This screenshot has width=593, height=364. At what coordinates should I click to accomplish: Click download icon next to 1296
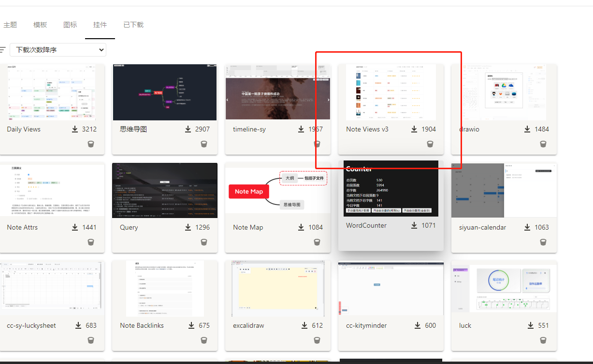point(188,227)
